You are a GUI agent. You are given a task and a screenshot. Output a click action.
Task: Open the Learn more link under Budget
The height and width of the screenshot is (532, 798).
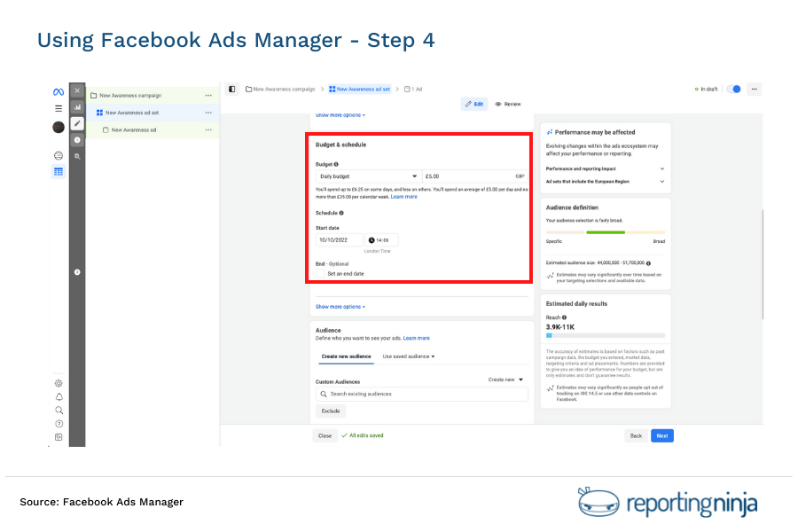(x=403, y=196)
